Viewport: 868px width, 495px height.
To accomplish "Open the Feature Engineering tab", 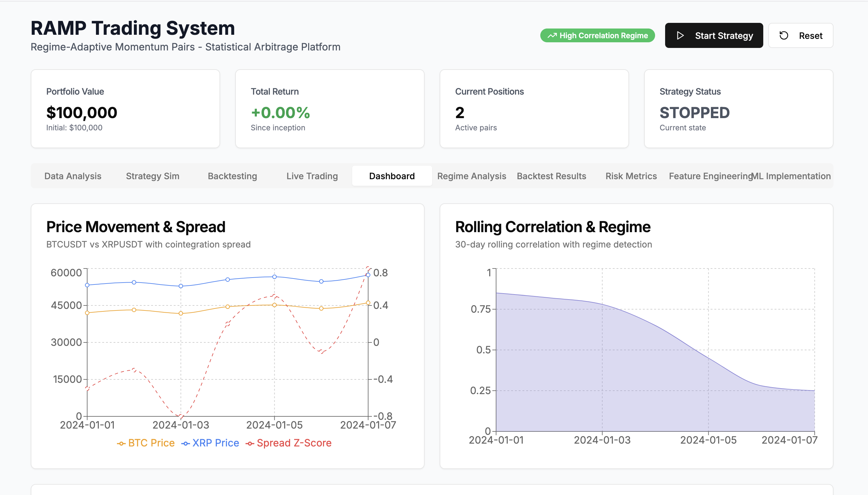I will (x=710, y=176).
